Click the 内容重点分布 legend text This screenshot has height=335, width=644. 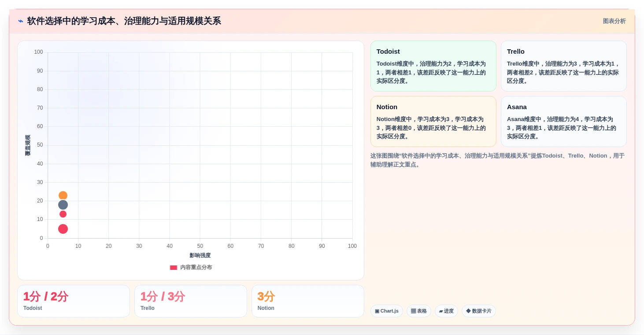(x=196, y=268)
